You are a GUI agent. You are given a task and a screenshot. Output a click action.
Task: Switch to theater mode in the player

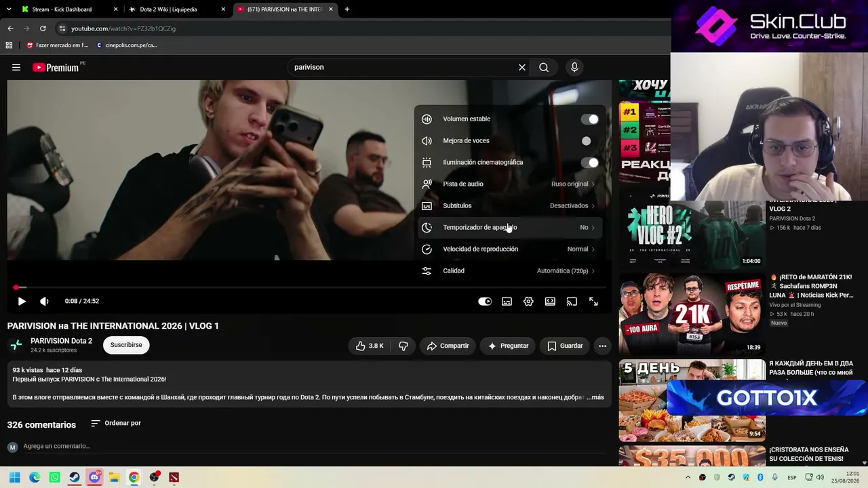550,302
